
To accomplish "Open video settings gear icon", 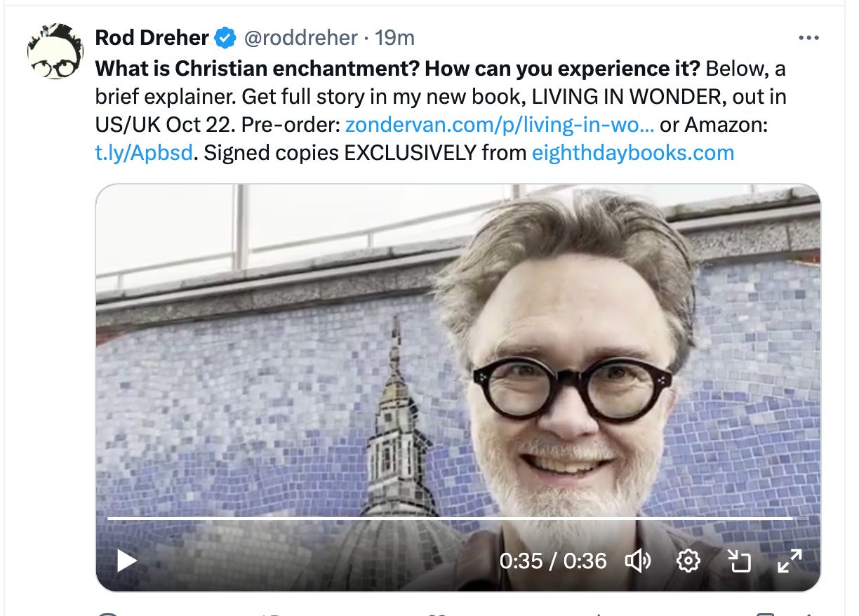I will click(688, 561).
